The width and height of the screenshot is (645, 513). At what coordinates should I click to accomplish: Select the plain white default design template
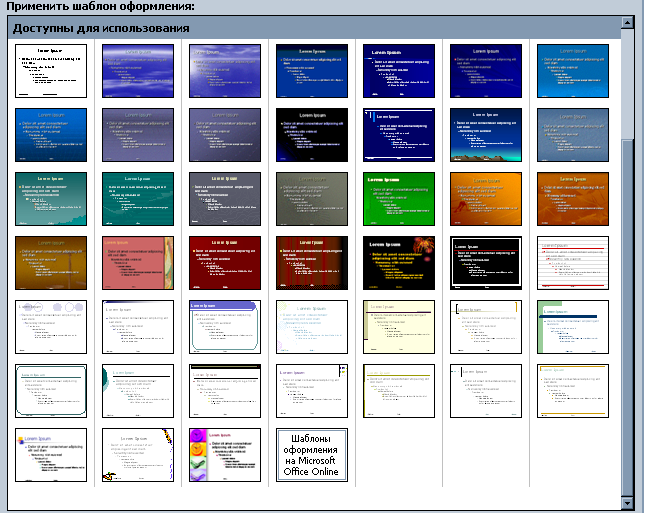tap(51, 71)
